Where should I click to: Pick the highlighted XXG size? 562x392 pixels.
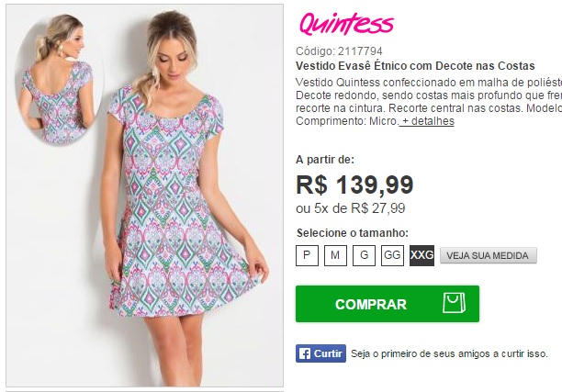pyautogui.click(x=421, y=255)
